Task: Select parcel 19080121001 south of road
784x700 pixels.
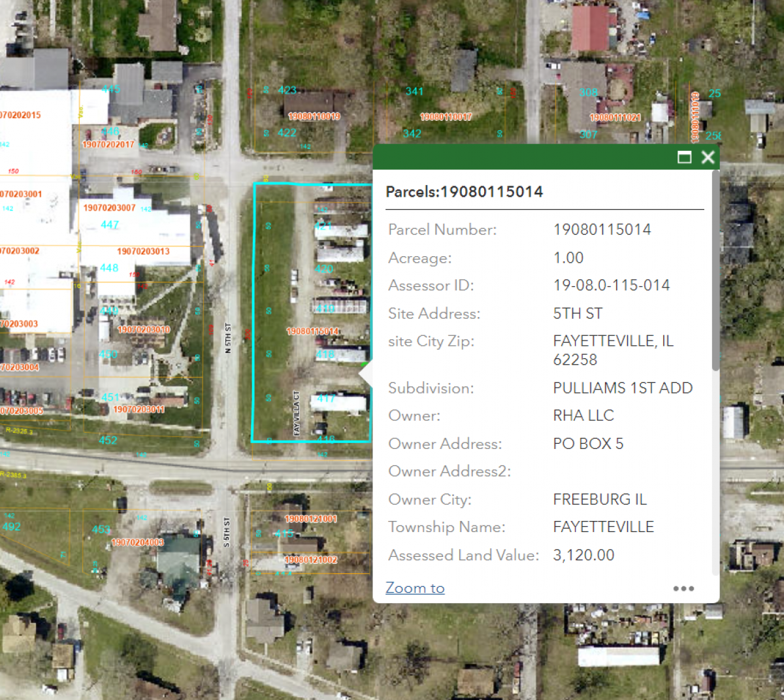Action: coord(311,519)
